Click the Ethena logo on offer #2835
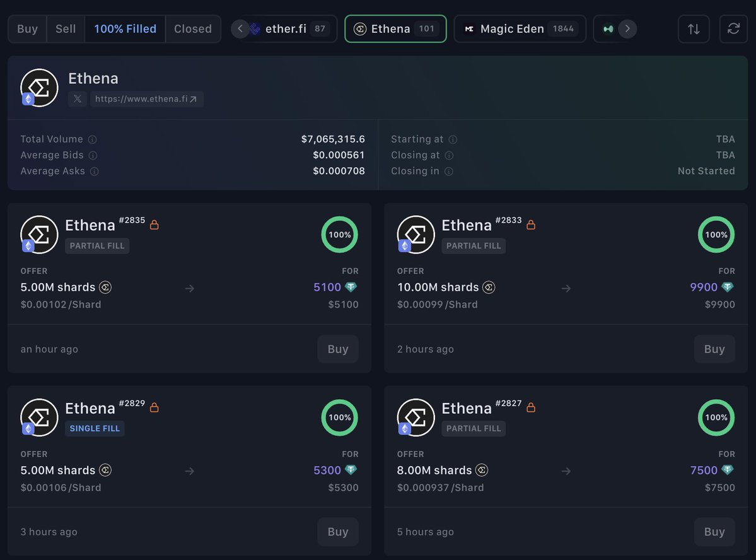This screenshot has height=560, width=756. coord(39,235)
